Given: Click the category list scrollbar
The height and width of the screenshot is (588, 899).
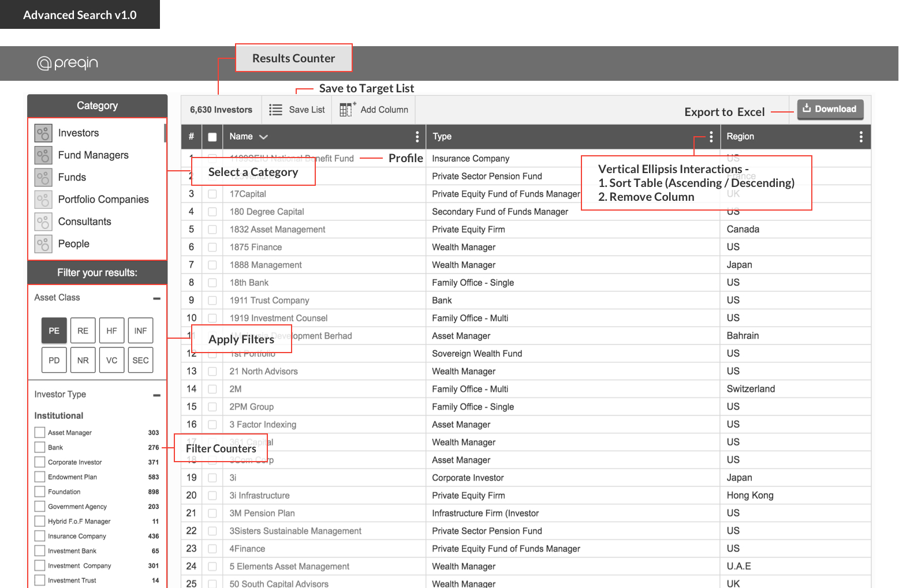Looking at the screenshot, I should [165, 133].
